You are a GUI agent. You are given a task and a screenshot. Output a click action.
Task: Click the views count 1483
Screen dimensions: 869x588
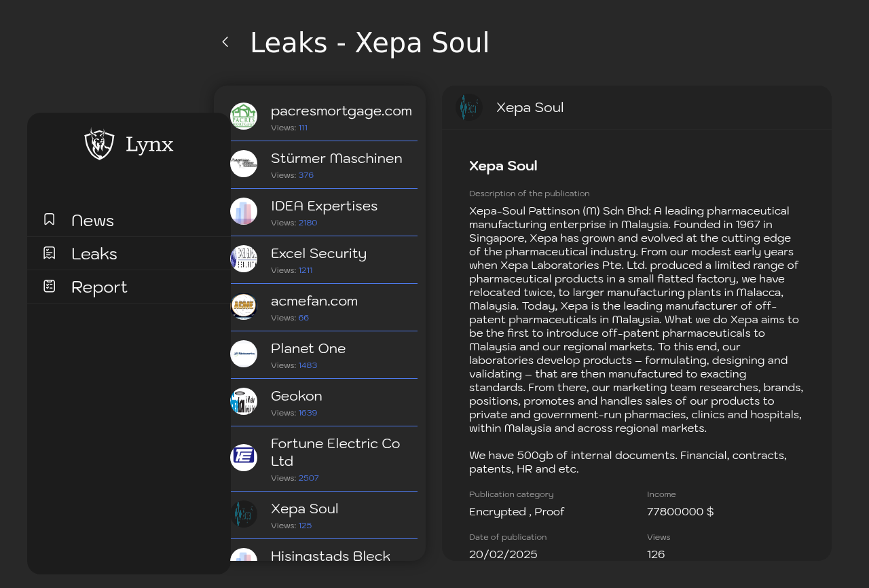click(x=308, y=365)
